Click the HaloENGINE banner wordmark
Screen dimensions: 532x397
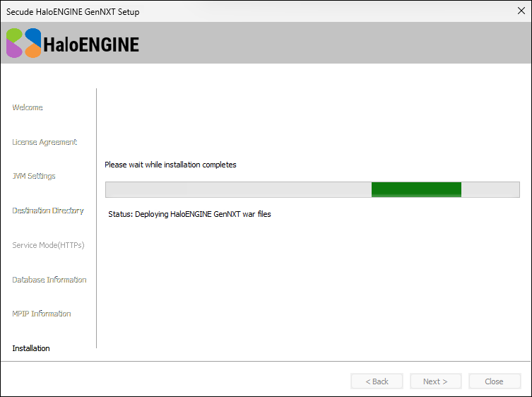(91, 45)
